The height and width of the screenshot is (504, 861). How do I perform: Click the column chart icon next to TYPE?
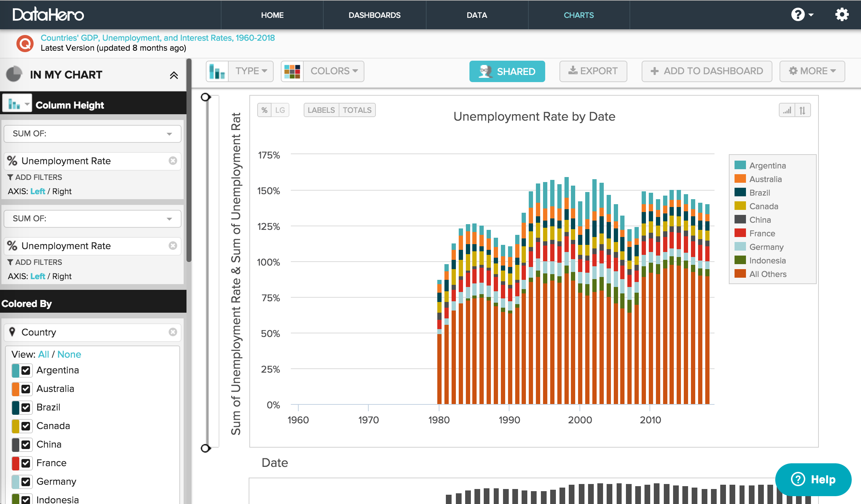[217, 71]
